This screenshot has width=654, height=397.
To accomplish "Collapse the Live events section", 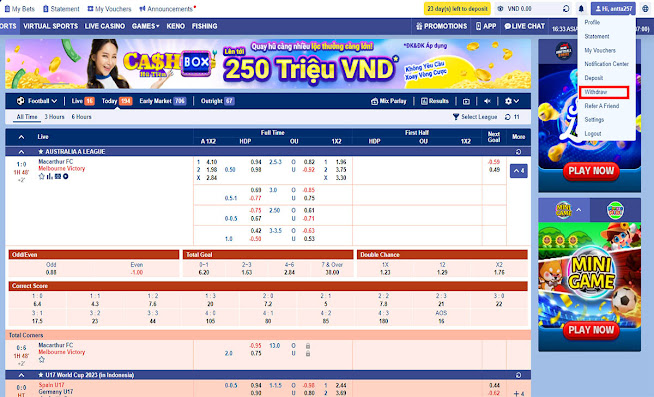I will [21, 137].
